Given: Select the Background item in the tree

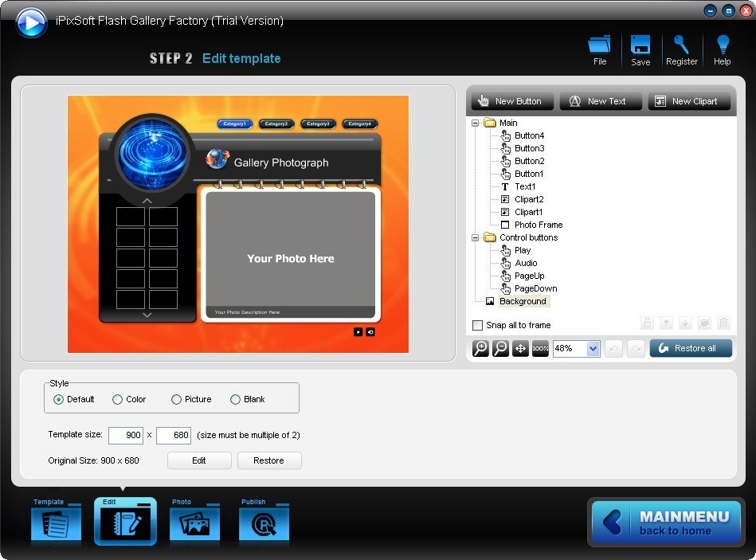Looking at the screenshot, I should (x=523, y=301).
